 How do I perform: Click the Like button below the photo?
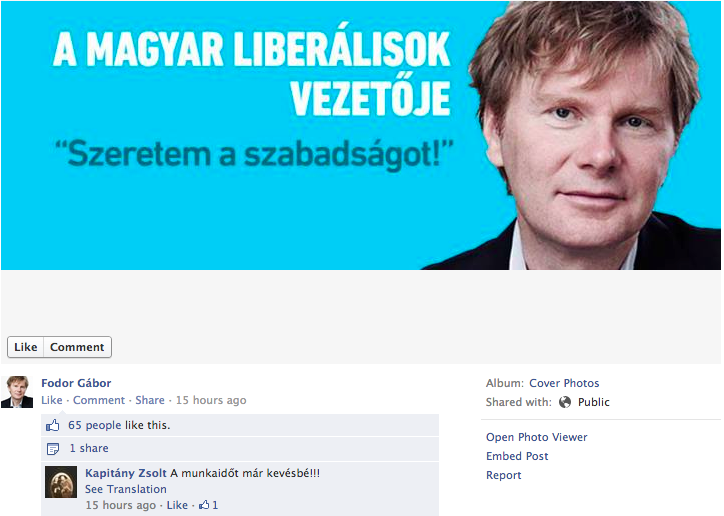(25, 347)
